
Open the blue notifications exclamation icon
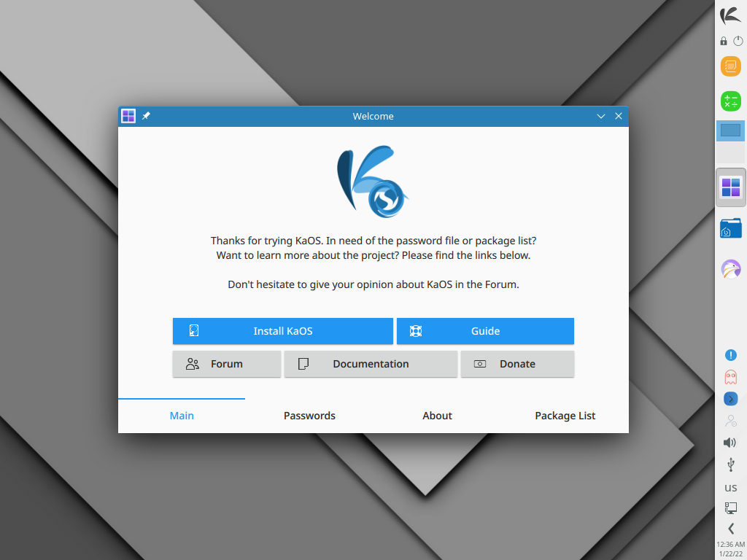point(730,355)
